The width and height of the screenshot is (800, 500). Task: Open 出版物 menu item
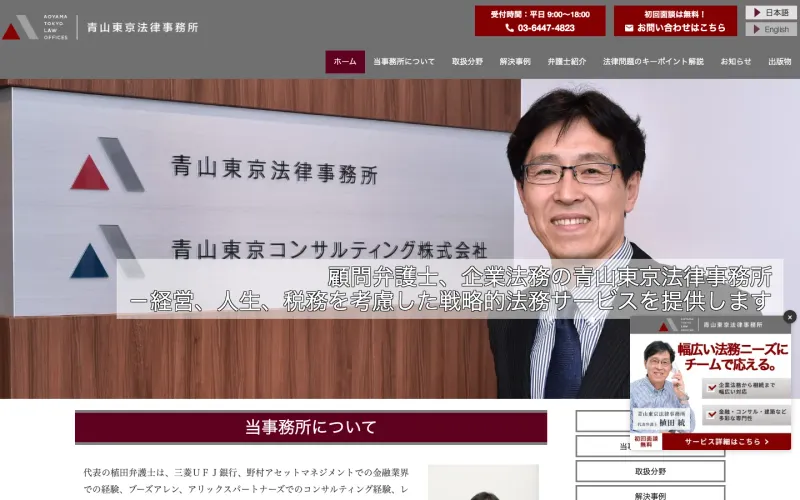[780, 62]
